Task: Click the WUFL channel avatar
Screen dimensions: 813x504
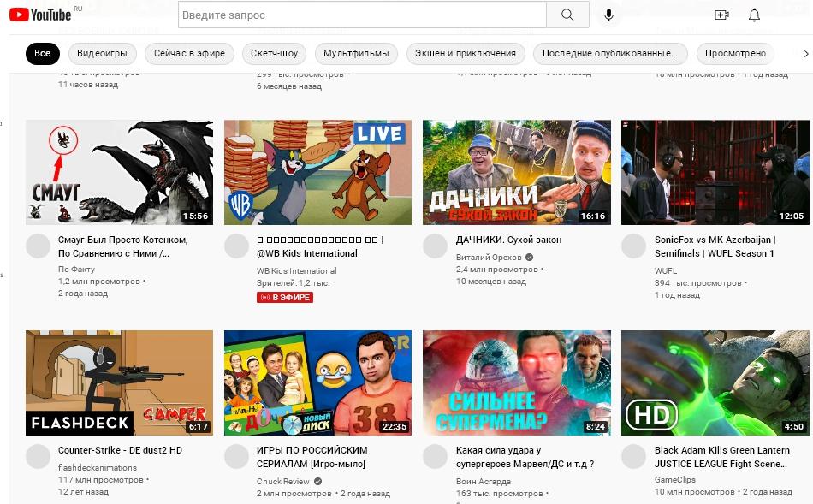Action: tap(634, 246)
